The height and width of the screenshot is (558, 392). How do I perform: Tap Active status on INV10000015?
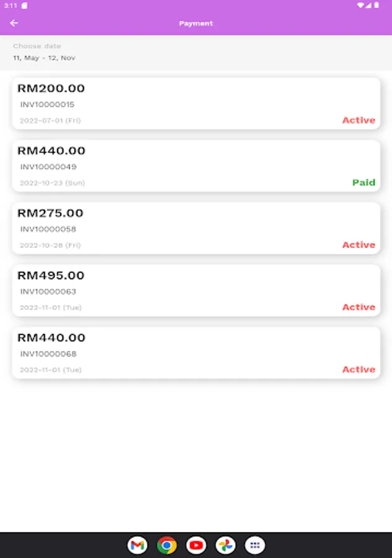pos(359,120)
